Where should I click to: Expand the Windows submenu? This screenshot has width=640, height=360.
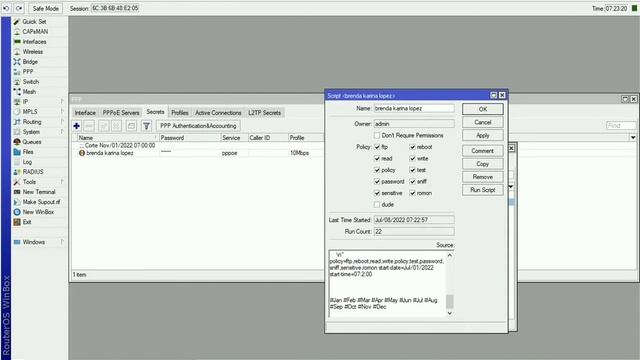pyautogui.click(x=62, y=242)
